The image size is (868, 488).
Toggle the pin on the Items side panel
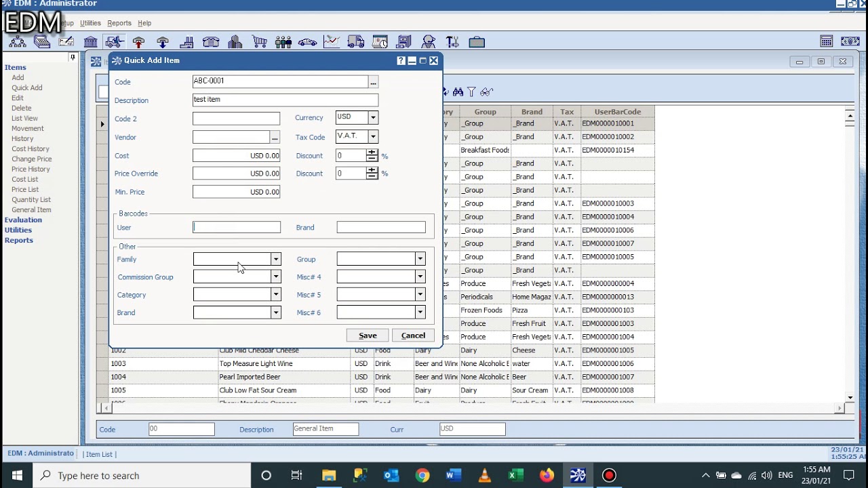[x=73, y=58]
